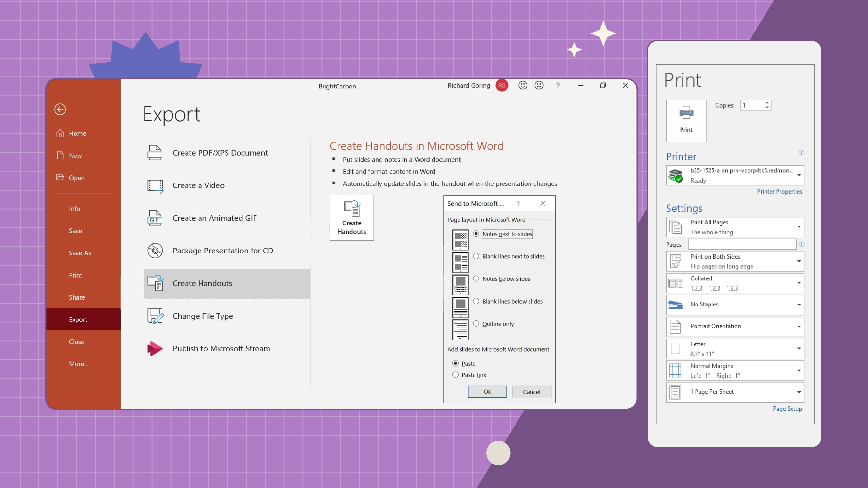The width and height of the screenshot is (868, 488).
Task: Click Cancel to dismiss Send to Microsoft Word
Action: tap(531, 391)
